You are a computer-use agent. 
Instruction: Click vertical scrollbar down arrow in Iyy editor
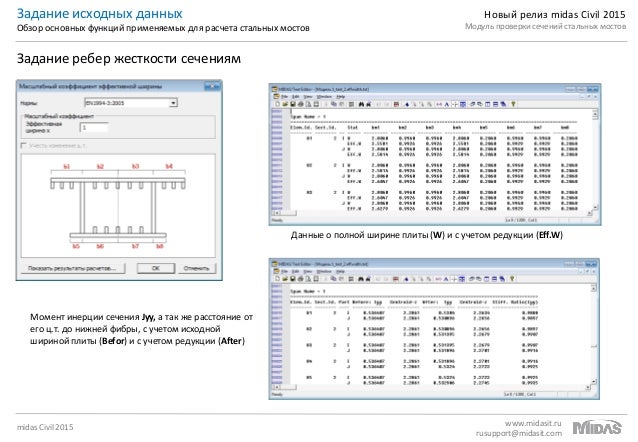click(594, 381)
